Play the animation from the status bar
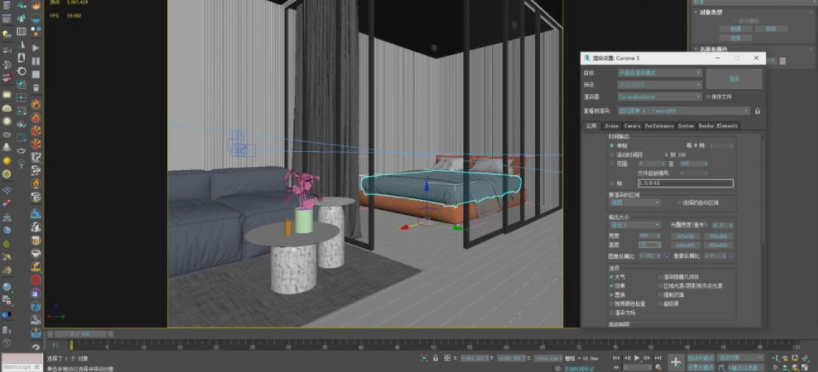This screenshot has width=818, height=372. (x=636, y=358)
